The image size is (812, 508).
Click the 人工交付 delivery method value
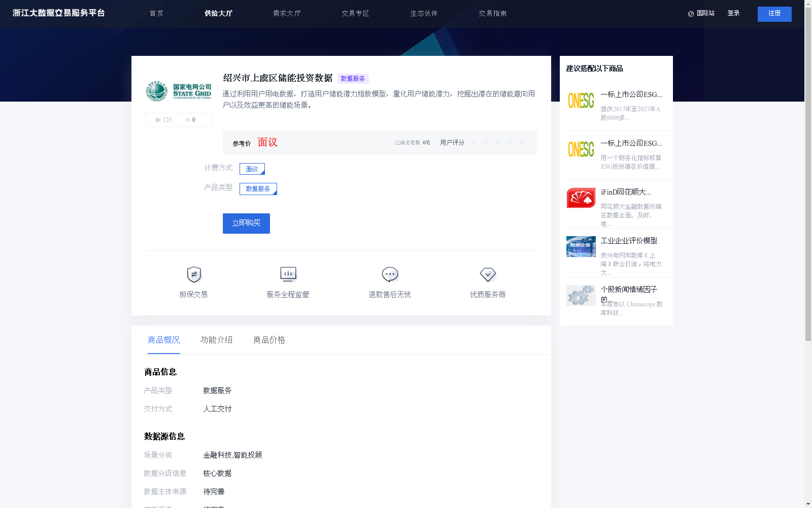click(217, 409)
